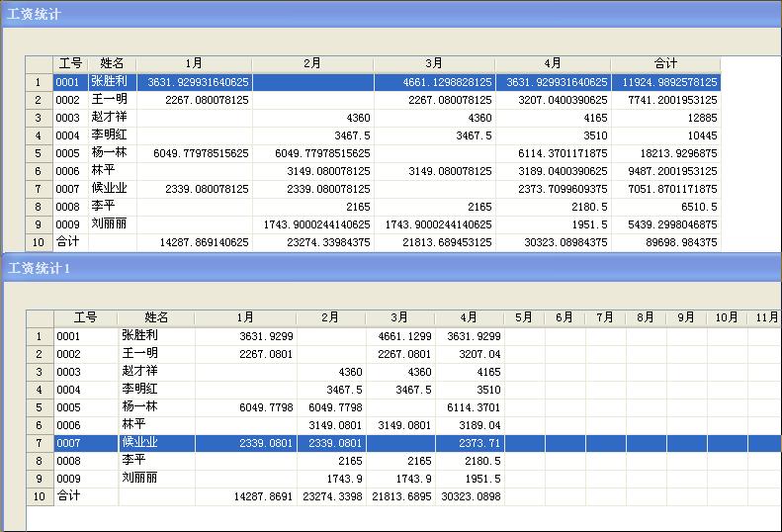Click the cell 30323.08984375 in the top table
This screenshot has width=782, height=532.
553,242
